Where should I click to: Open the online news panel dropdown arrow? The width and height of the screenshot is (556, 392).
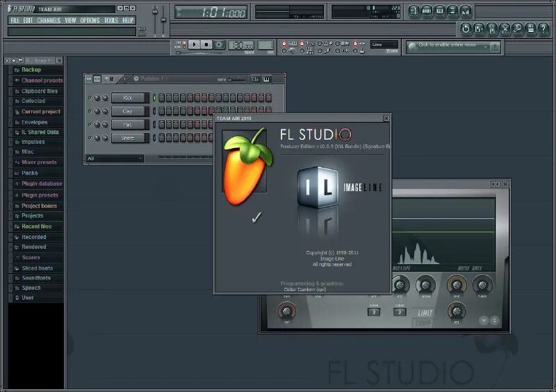485,47
